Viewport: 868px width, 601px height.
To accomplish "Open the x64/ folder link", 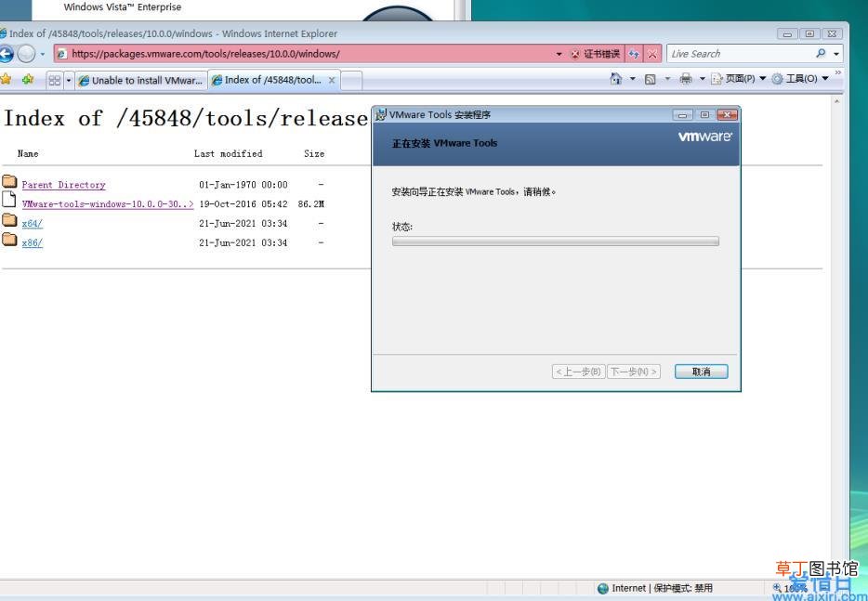I will pos(33,224).
